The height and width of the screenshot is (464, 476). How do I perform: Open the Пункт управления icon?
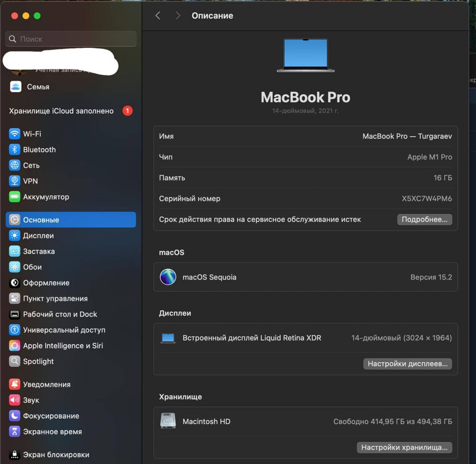coord(15,298)
